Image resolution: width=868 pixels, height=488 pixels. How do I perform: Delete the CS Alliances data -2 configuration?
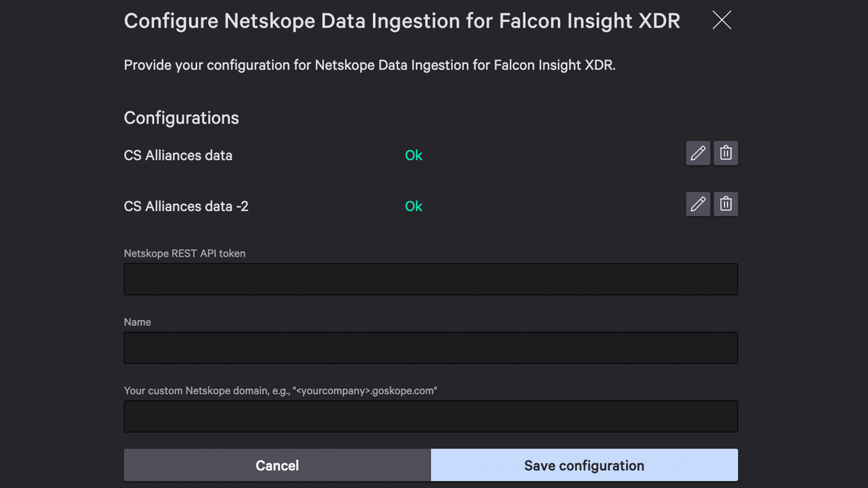[x=726, y=204]
